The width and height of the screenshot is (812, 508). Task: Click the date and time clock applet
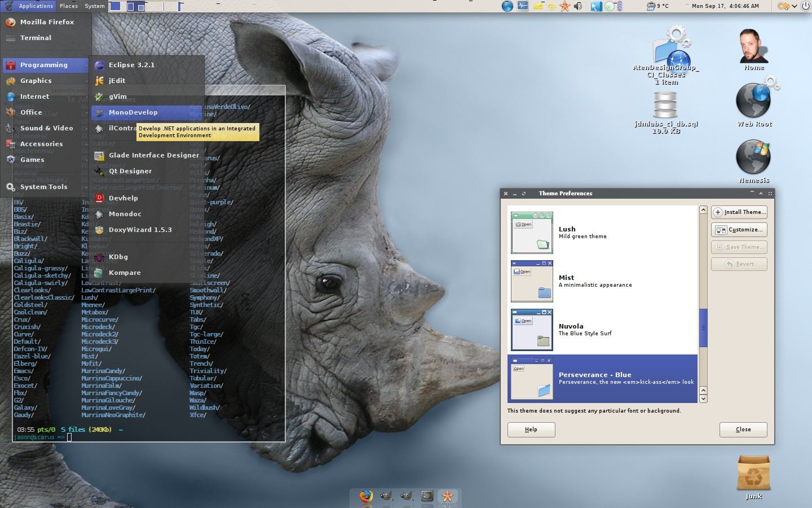(x=725, y=6)
